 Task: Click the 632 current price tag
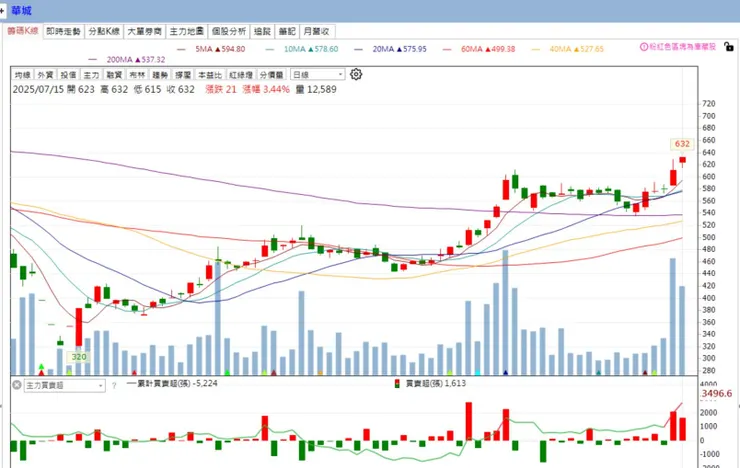pyautogui.click(x=682, y=144)
